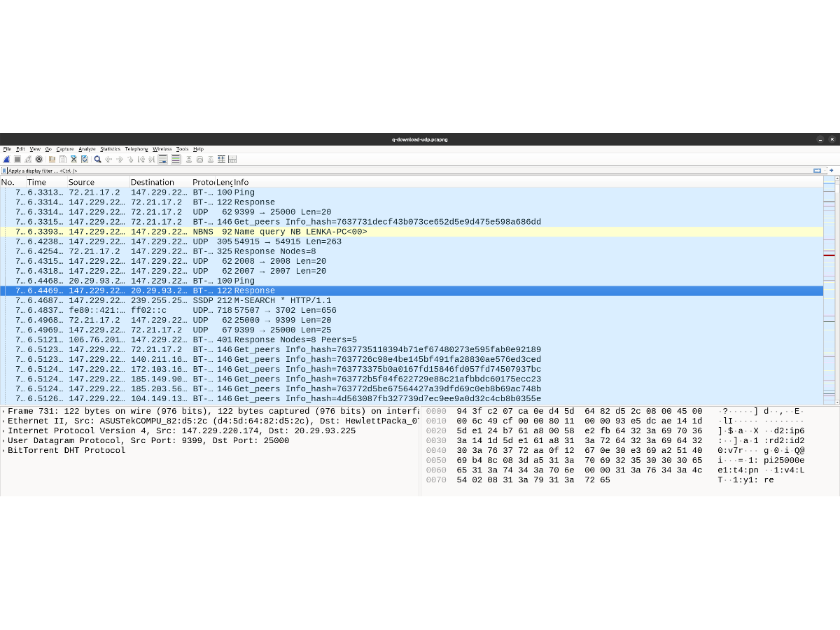840x630 pixels.
Task: Select the NBNS Name query LENKA-PC packet
Action: click(301, 232)
